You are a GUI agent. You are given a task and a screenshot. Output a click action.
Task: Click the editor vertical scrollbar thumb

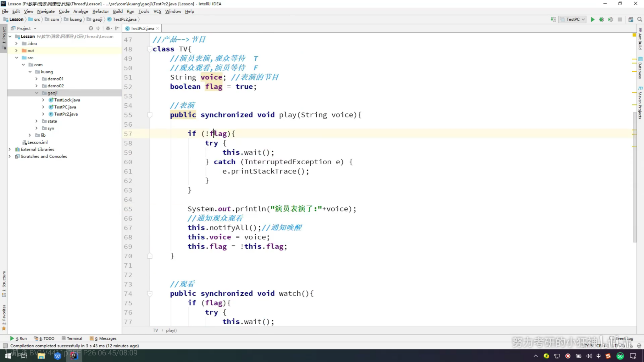(635, 177)
